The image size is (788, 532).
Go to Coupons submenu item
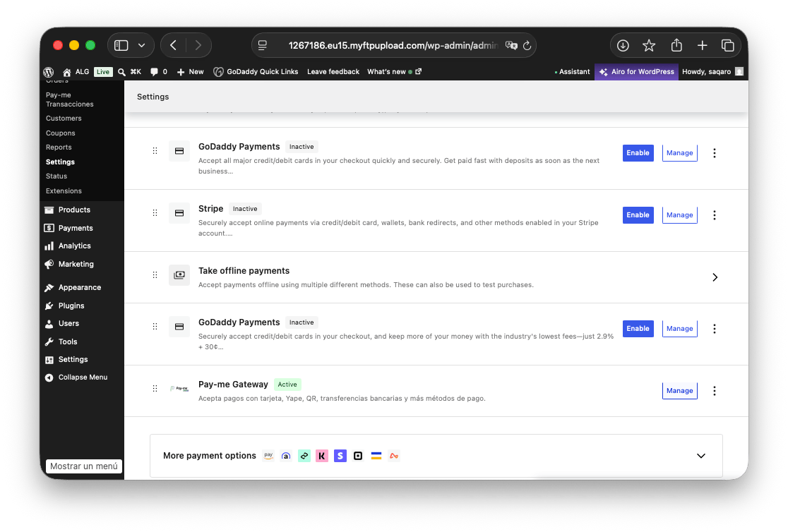[60, 133]
